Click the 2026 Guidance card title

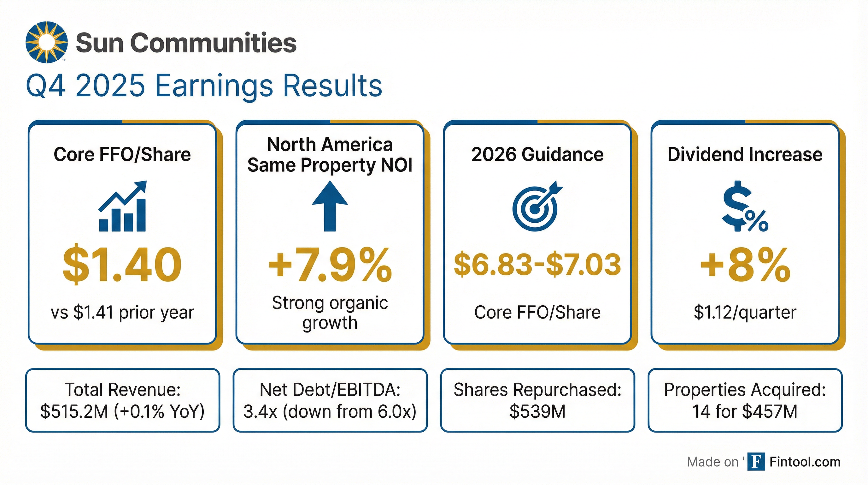(537, 154)
